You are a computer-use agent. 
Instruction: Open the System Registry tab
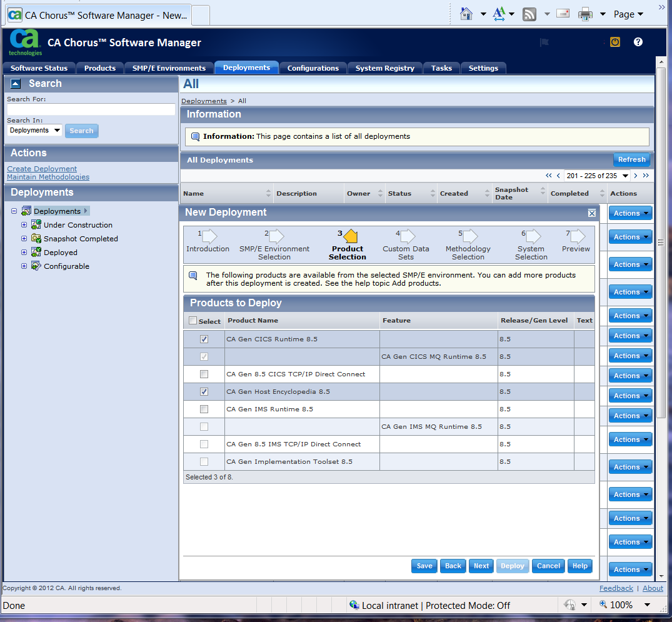385,68
